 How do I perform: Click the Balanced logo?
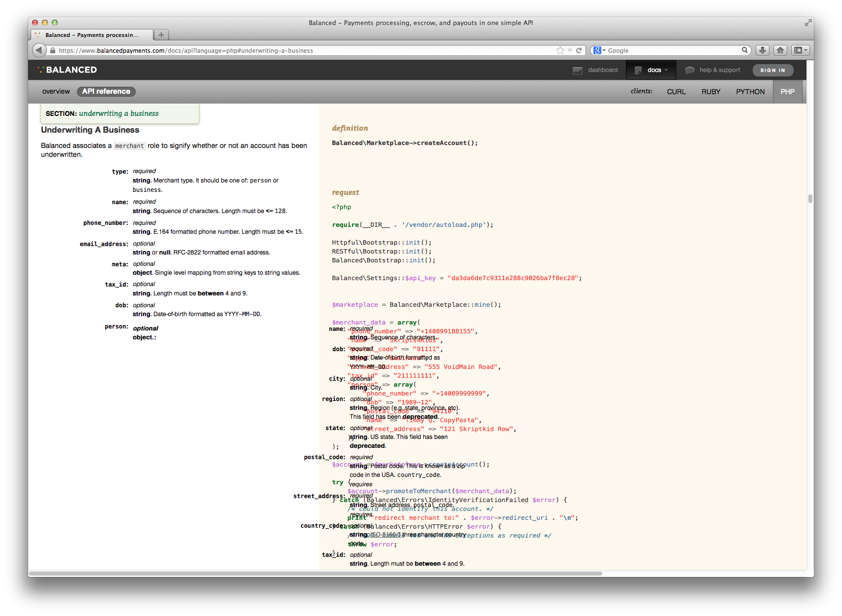(x=67, y=70)
